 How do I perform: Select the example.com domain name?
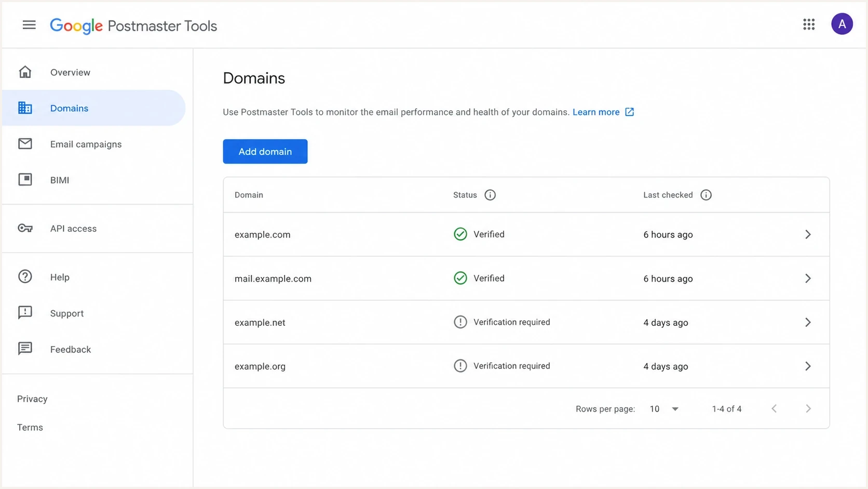click(262, 234)
